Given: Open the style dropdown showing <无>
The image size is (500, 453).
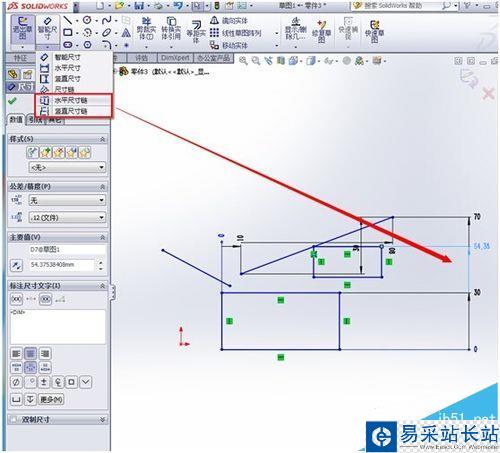Looking at the screenshot, I should [x=68, y=167].
